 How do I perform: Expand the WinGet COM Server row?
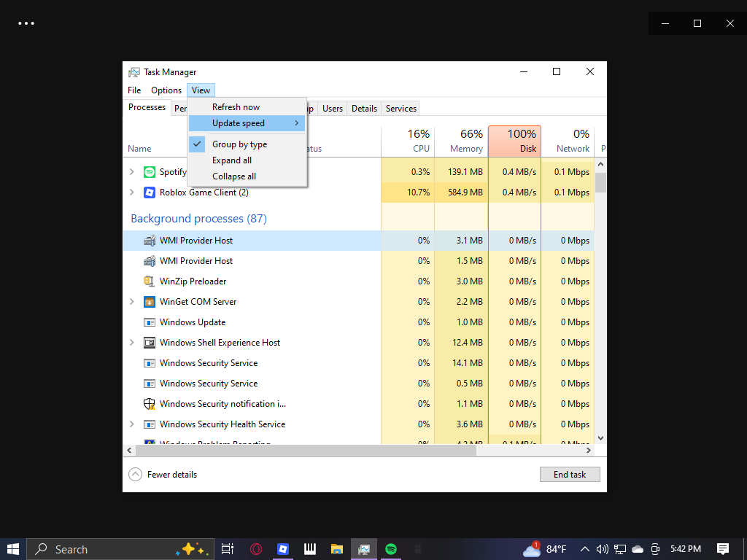132,302
